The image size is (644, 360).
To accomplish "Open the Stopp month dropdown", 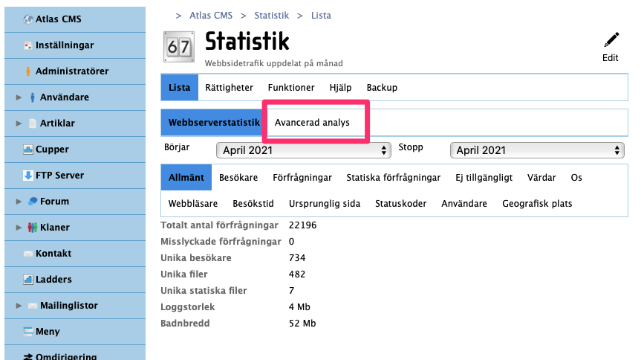I will 536,150.
